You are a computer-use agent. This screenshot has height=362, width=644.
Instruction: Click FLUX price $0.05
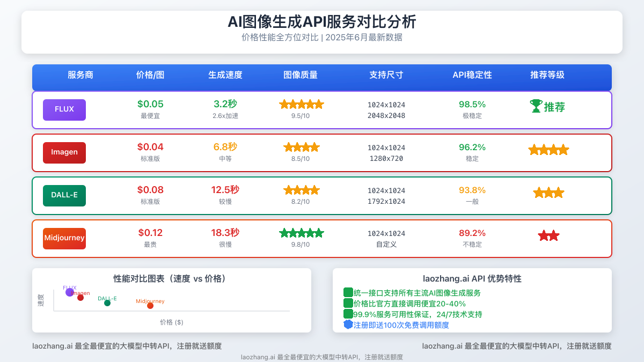150,104
